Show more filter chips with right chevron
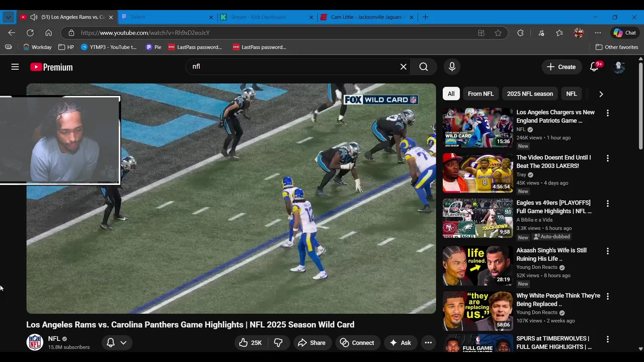This screenshot has height=362, width=644. [x=601, y=94]
